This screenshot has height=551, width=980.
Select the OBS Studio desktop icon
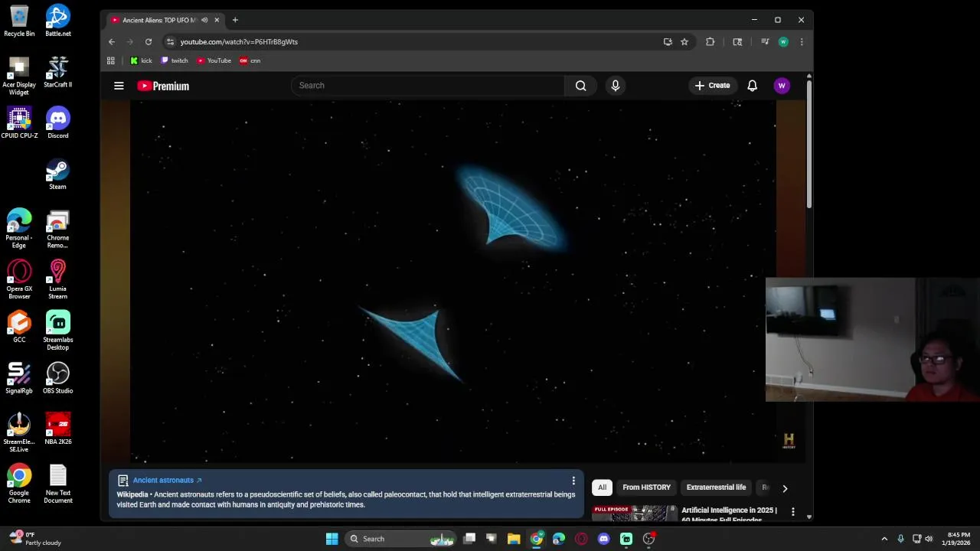58,378
